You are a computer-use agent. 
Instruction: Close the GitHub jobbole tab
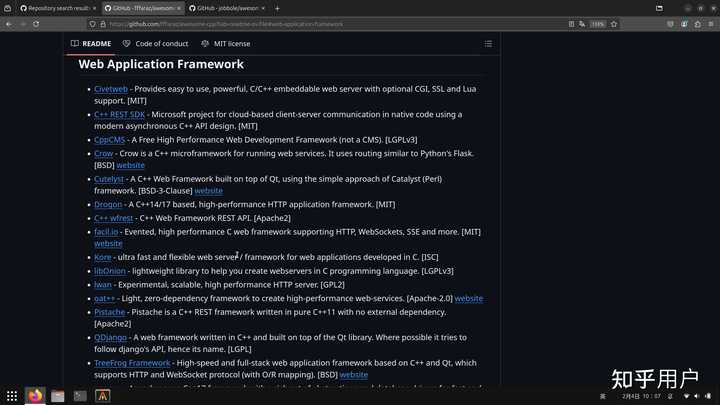263,8
